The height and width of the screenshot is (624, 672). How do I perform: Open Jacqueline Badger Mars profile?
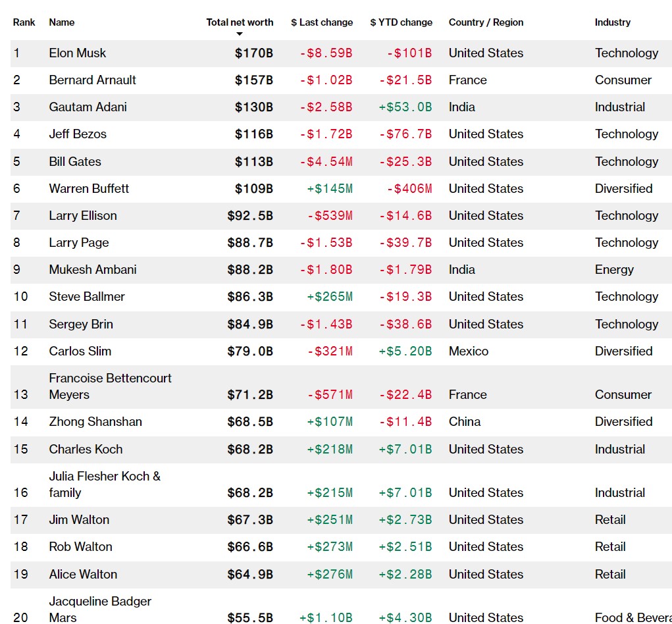[100, 610]
